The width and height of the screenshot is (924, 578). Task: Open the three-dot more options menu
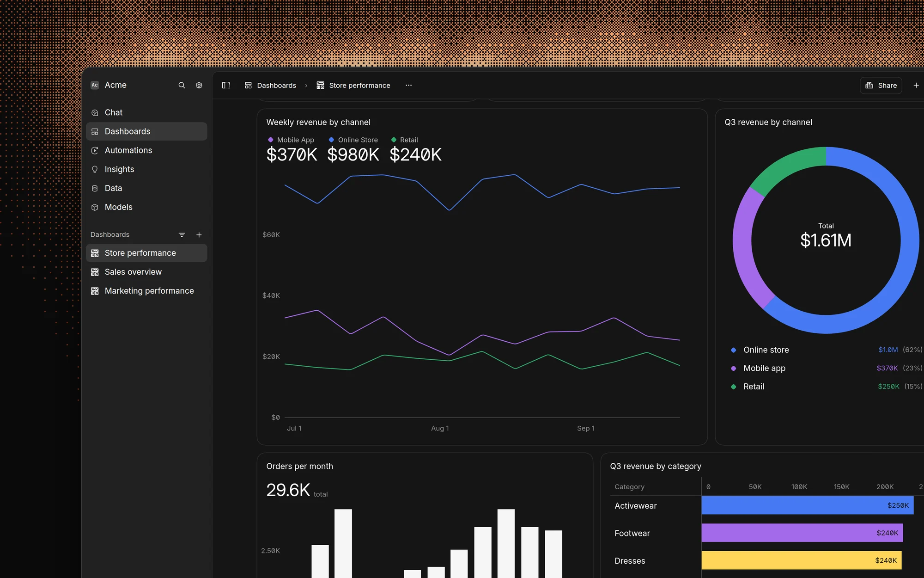click(408, 85)
